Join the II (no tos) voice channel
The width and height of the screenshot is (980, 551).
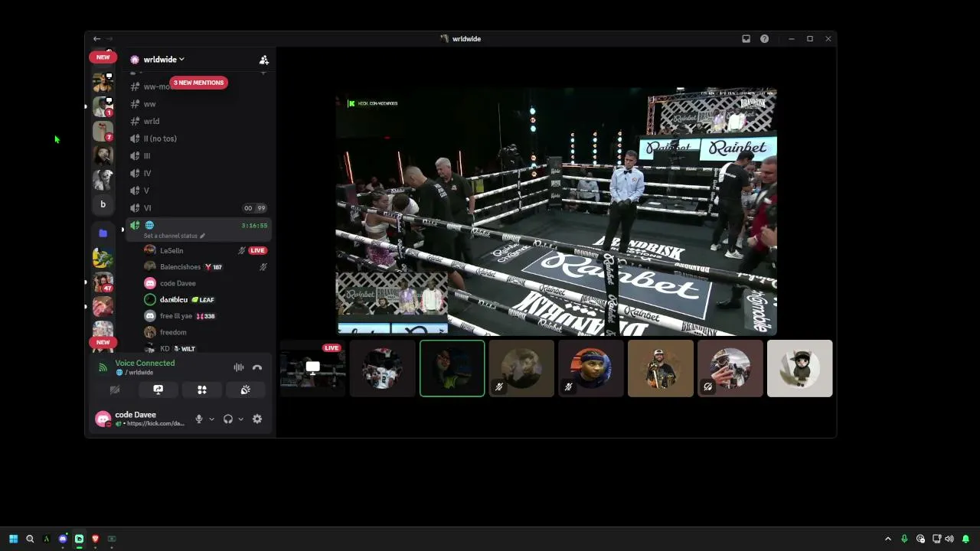198,139
